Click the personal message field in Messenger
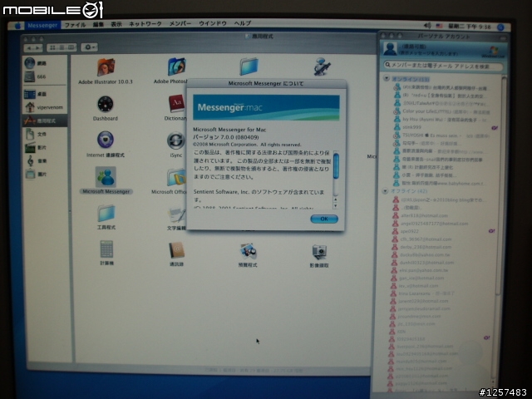 (x=430, y=53)
